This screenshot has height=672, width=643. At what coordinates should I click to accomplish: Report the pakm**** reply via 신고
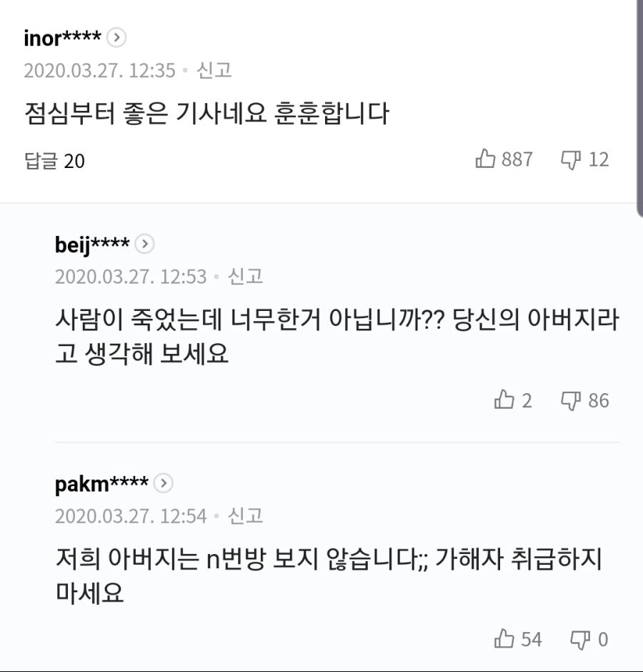245,515
